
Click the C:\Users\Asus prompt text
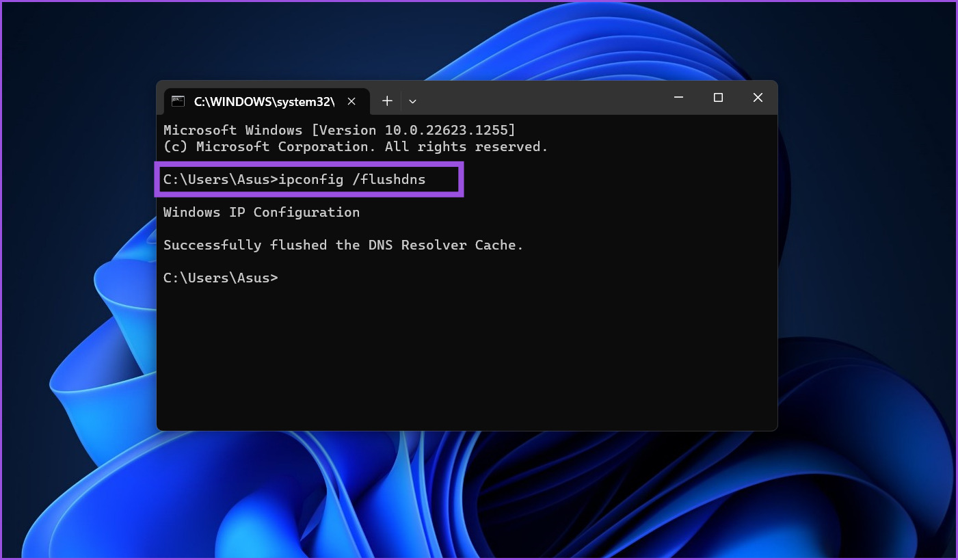tap(219, 278)
